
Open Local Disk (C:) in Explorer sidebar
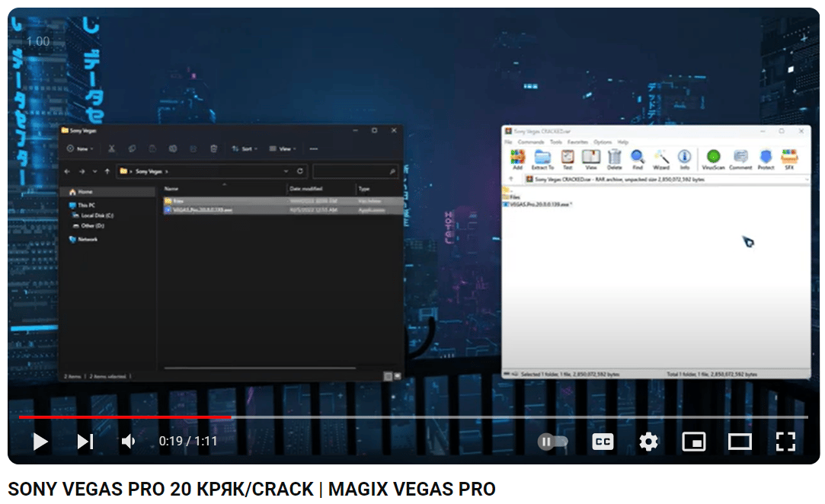click(x=93, y=215)
